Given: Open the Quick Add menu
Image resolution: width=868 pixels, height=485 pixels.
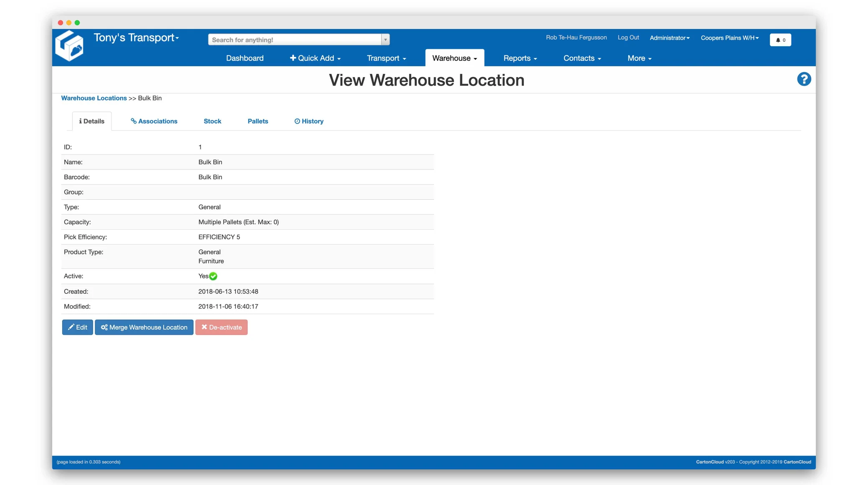Looking at the screenshot, I should coord(315,58).
